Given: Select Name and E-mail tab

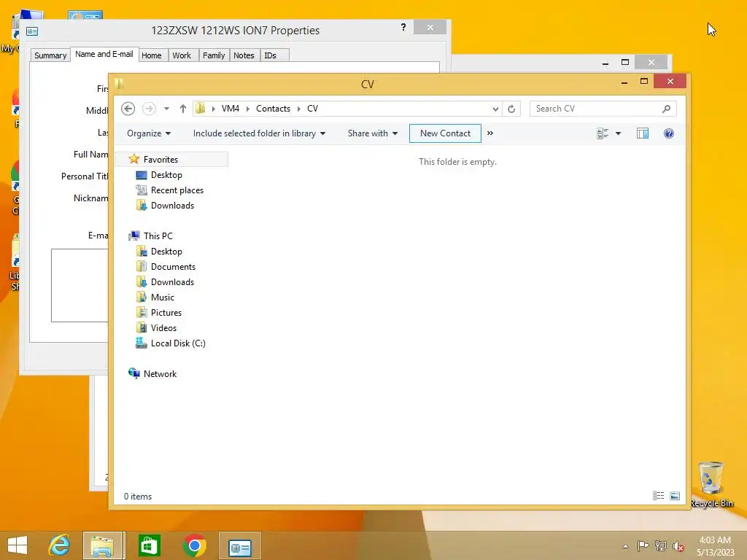Looking at the screenshot, I should point(104,54).
